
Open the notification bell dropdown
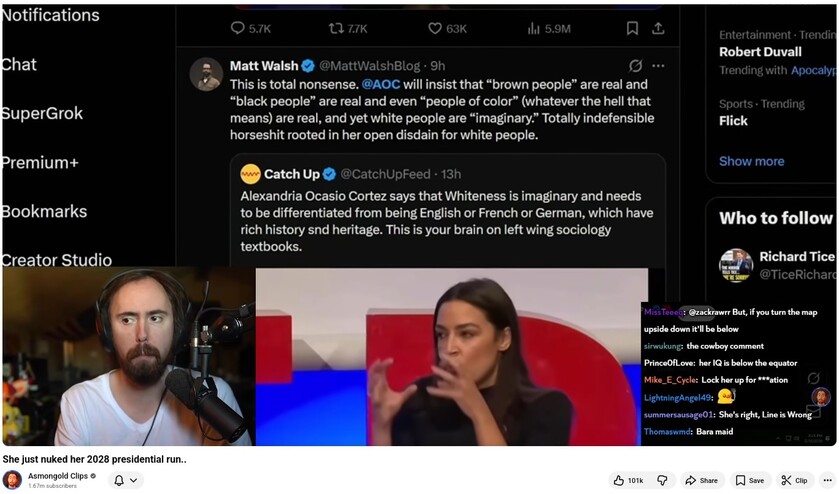(126, 480)
